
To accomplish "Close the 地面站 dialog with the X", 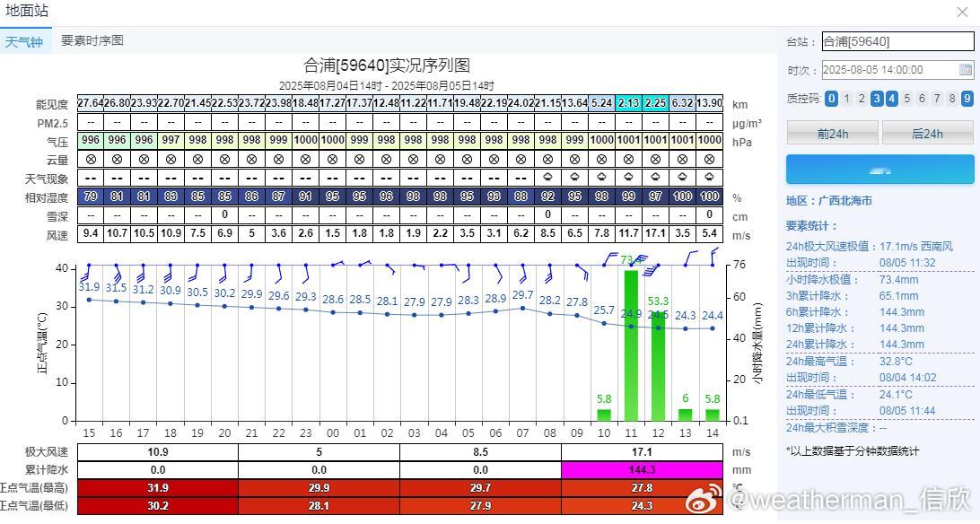I will click(x=962, y=12).
